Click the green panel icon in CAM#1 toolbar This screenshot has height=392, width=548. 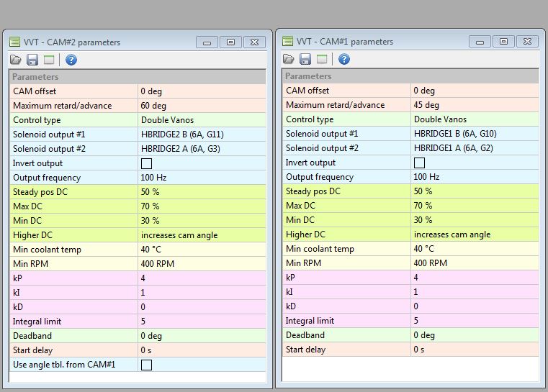[322, 59]
